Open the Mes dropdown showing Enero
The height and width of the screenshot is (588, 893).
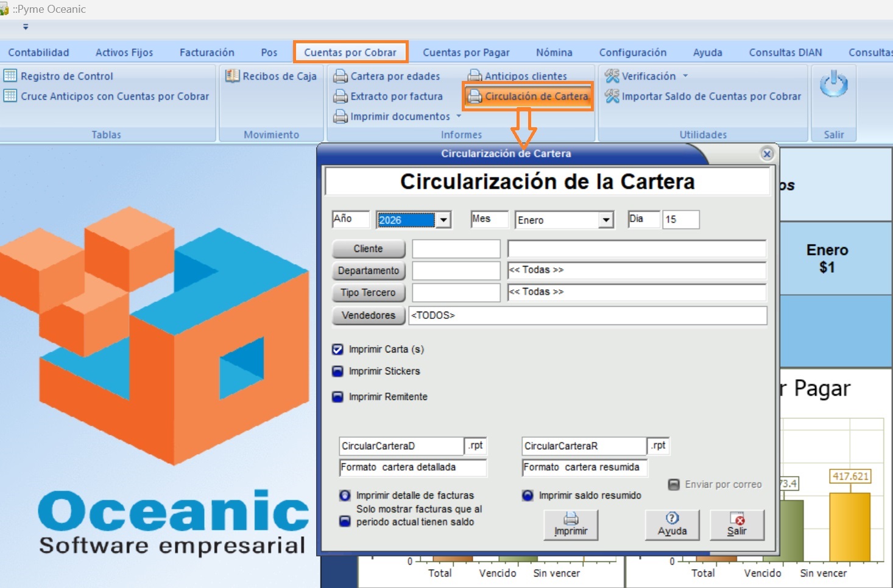pos(605,220)
